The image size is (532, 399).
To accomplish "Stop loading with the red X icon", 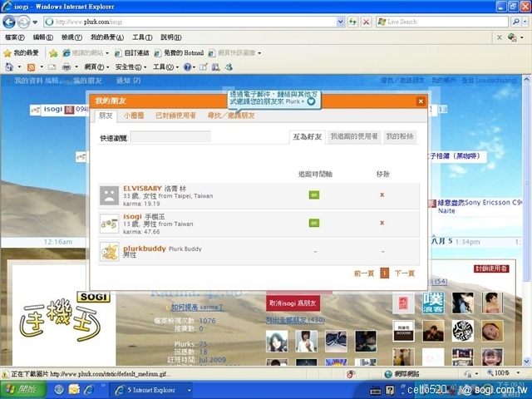I will coord(366,22).
